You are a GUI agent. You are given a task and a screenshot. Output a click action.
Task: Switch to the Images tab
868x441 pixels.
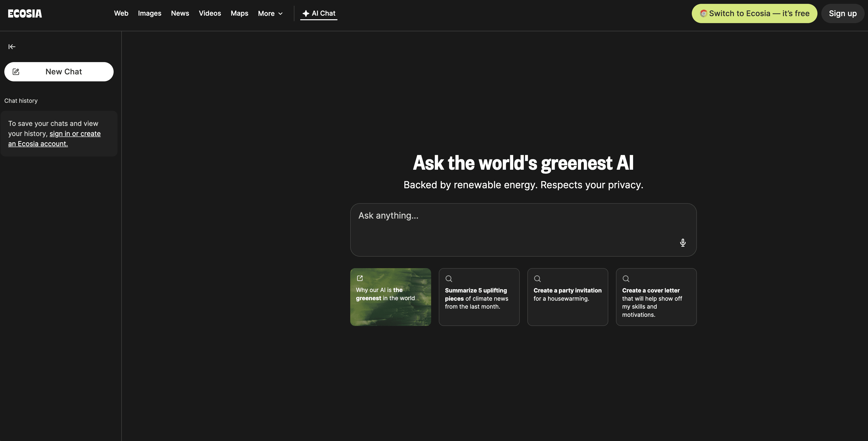150,13
